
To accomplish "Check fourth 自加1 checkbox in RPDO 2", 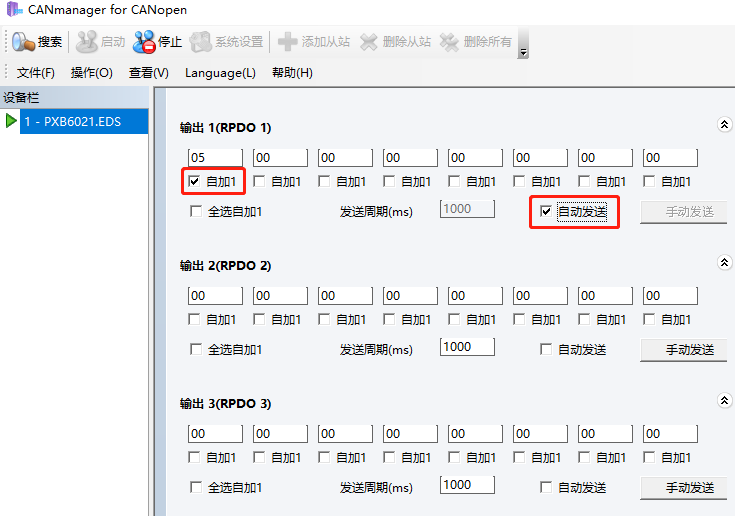I will click(x=389, y=319).
